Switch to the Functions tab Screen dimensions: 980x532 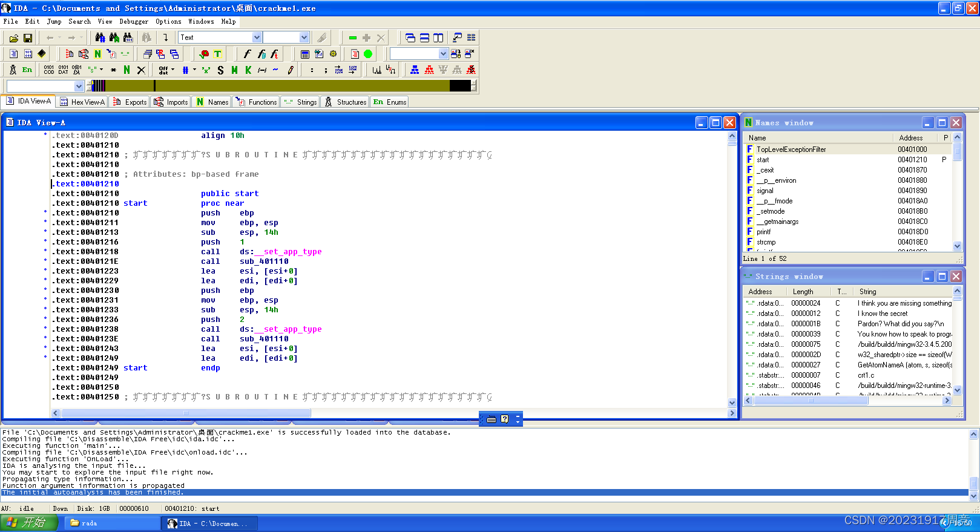click(x=256, y=102)
